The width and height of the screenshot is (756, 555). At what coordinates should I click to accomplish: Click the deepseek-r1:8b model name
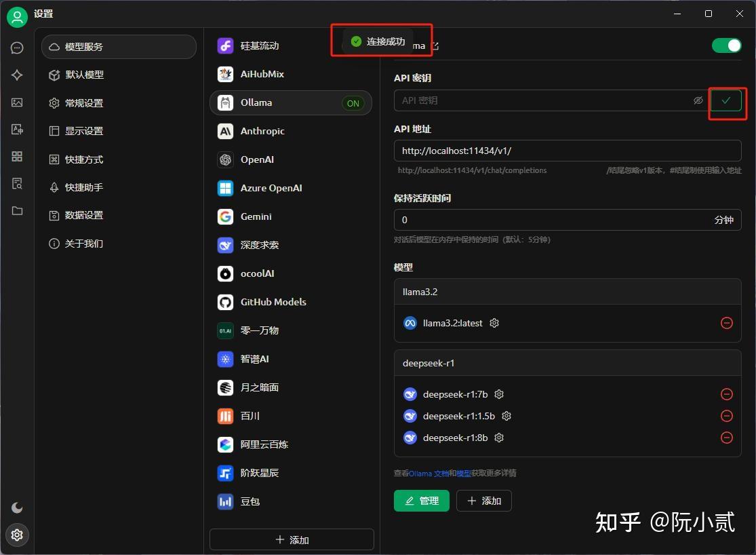[455, 438]
